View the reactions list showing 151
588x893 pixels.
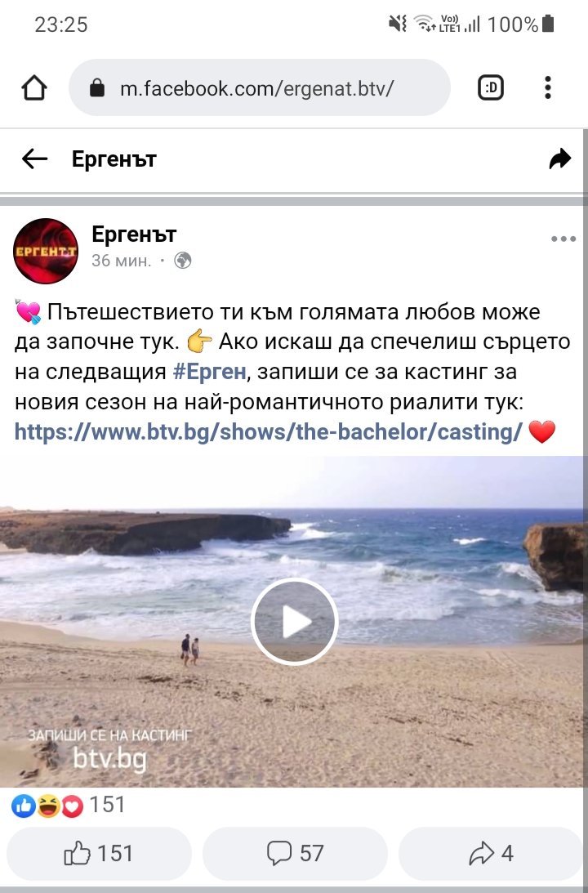pos(69,806)
